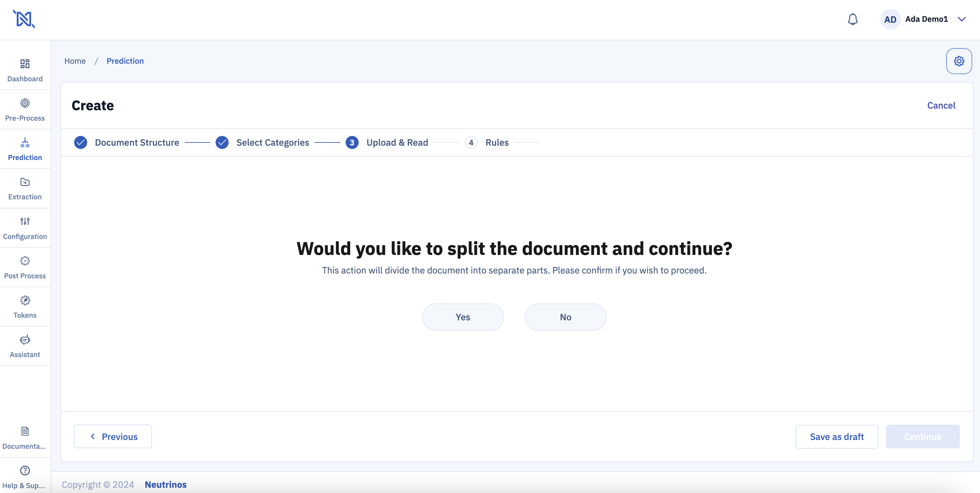The width and height of the screenshot is (980, 493).
Task: Click the Select Categories checkmark circle
Action: (222, 142)
